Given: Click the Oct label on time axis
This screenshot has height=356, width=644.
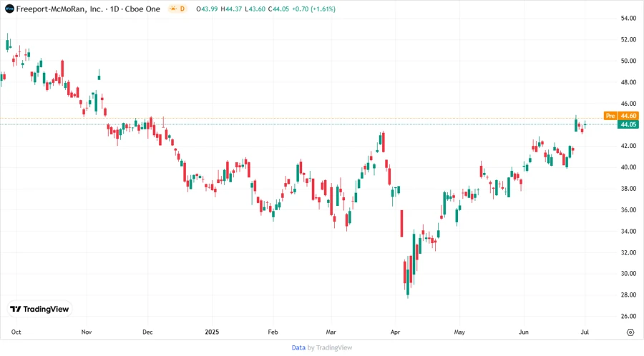Looking at the screenshot, I should (16, 332).
